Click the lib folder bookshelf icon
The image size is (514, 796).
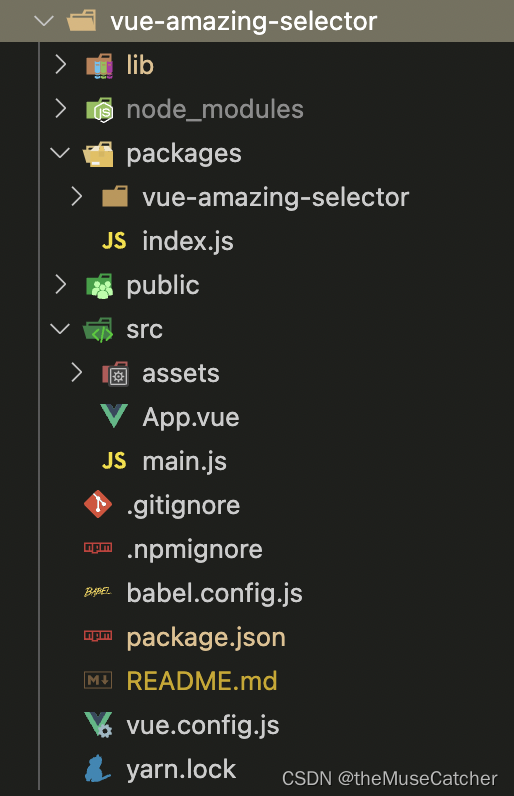99,65
